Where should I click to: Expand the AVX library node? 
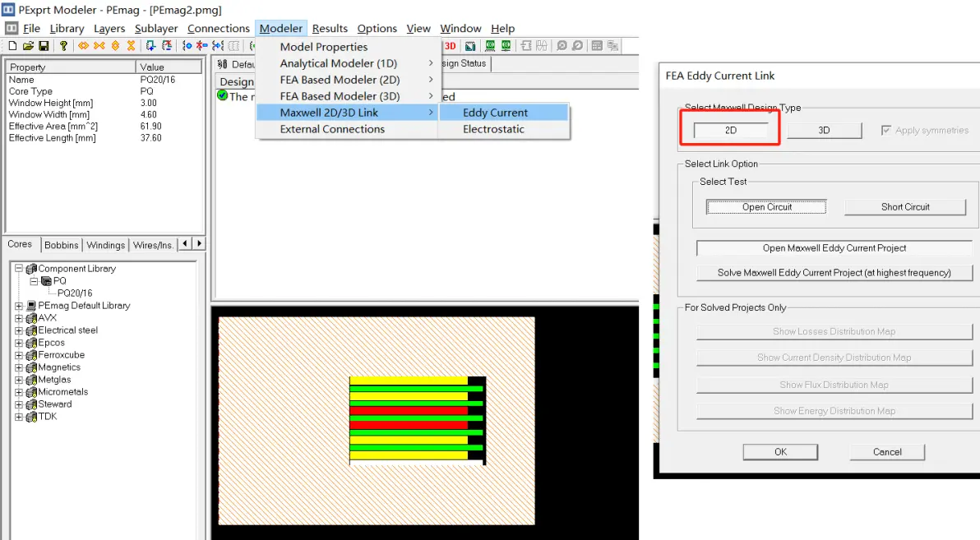click(19, 318)
